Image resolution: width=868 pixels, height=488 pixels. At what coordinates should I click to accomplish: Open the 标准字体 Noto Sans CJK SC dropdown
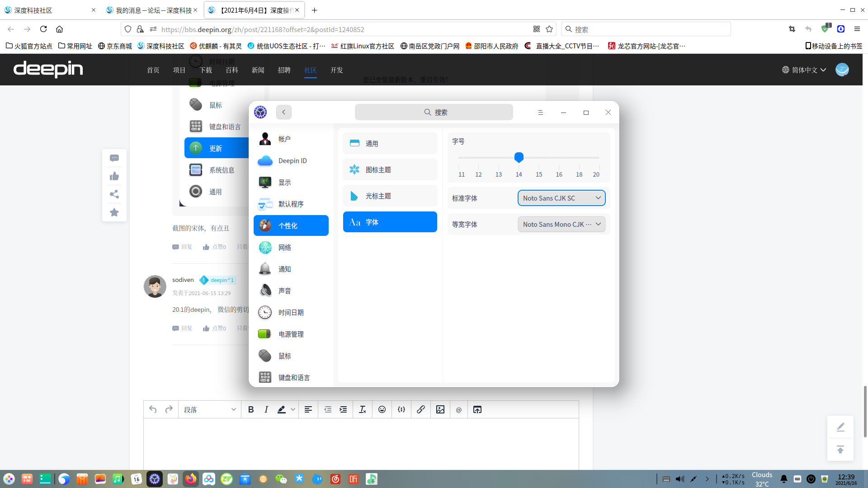click(561, 198)
